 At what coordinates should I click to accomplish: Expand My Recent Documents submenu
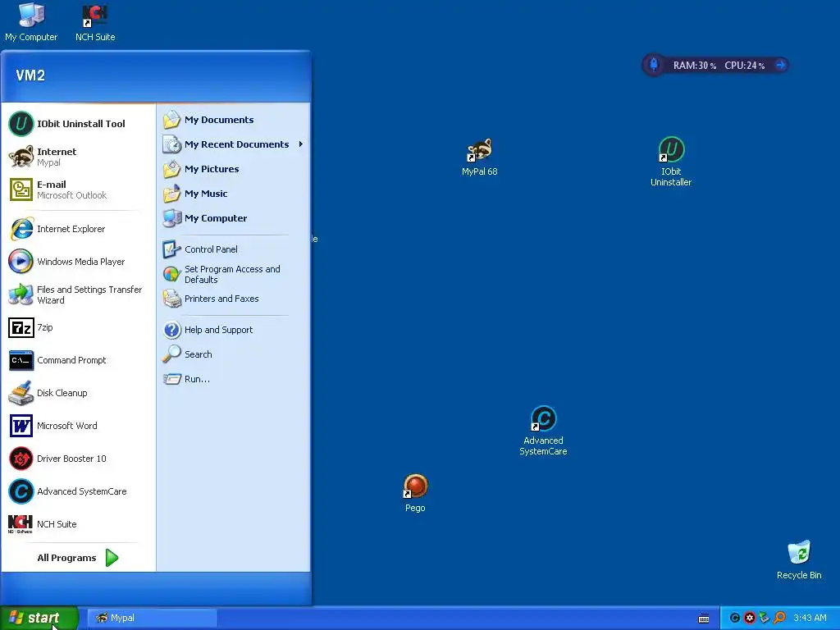(x=234, y=144)
